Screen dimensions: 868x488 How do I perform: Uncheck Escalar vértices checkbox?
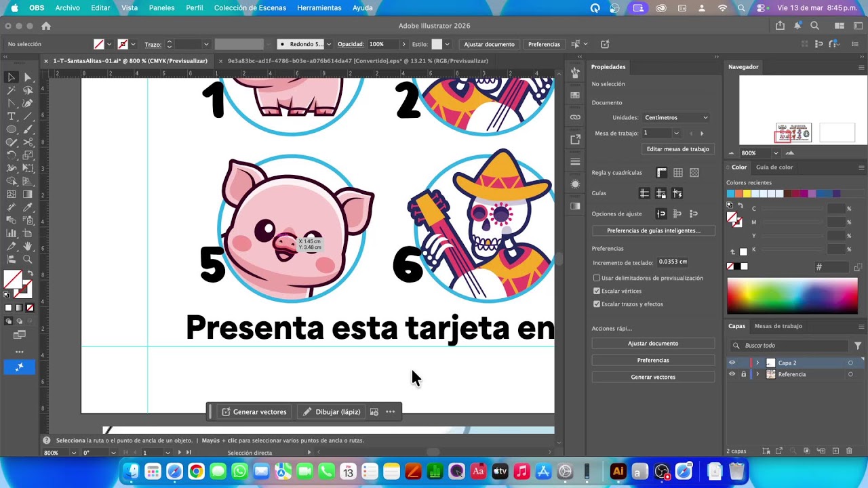tap(597, 291)
